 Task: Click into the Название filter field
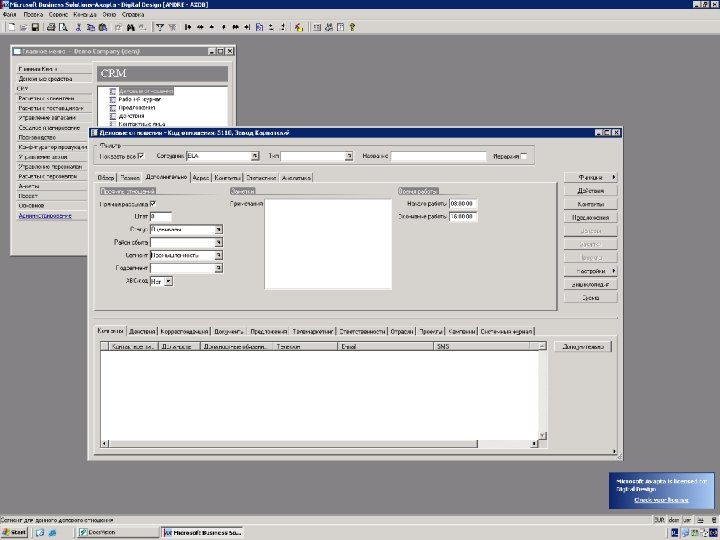click(x=439, y=156)
